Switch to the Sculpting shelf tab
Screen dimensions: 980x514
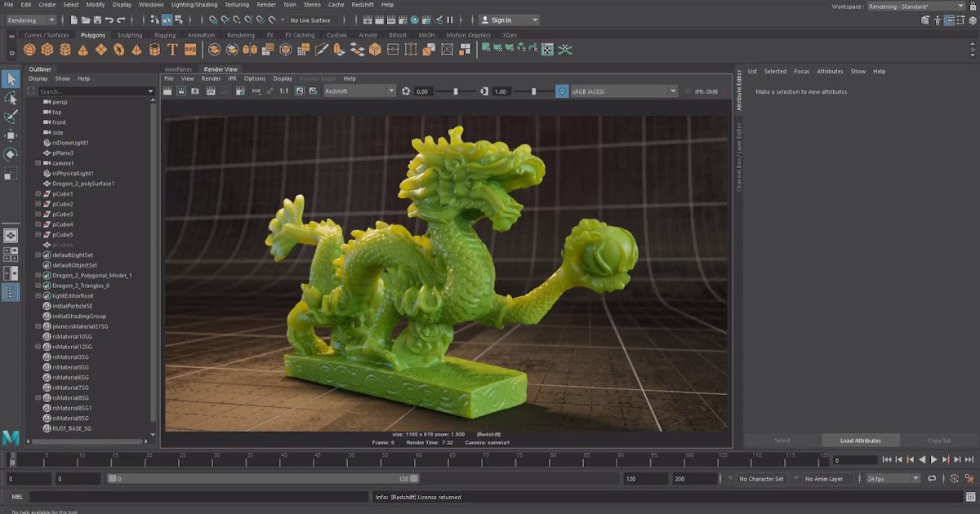[129, 35]
